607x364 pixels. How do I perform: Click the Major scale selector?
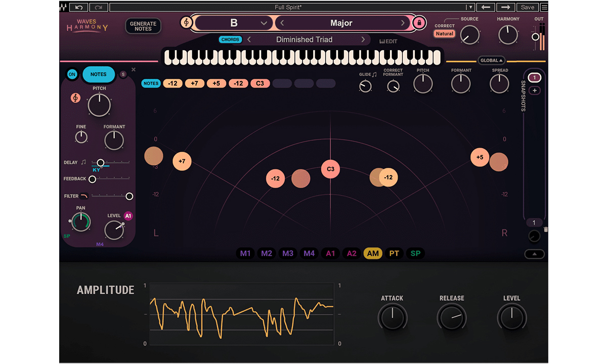tap(341, 23)
